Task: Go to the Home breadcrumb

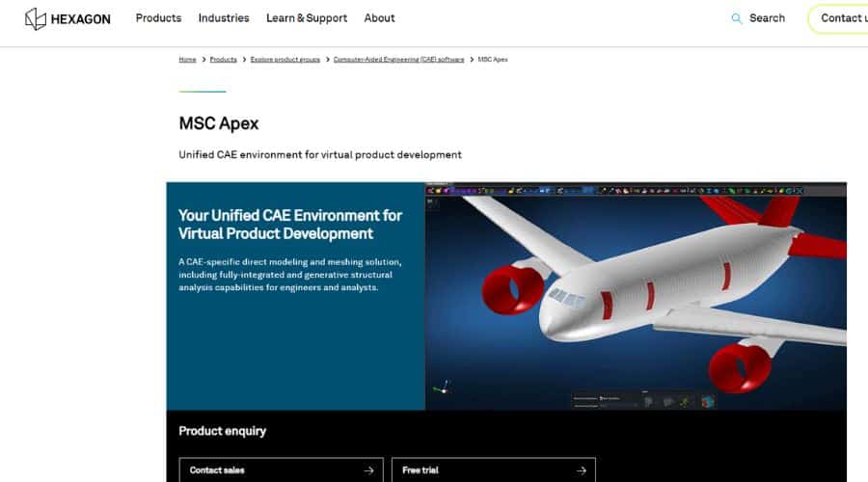Action: [x=187, y=59]
